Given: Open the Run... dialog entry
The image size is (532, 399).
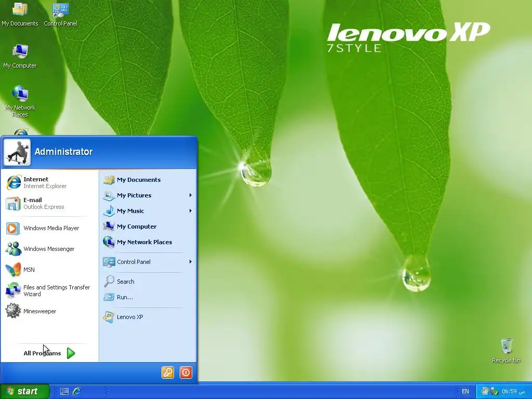Looking at the screenshot, I should pos(148,297).
